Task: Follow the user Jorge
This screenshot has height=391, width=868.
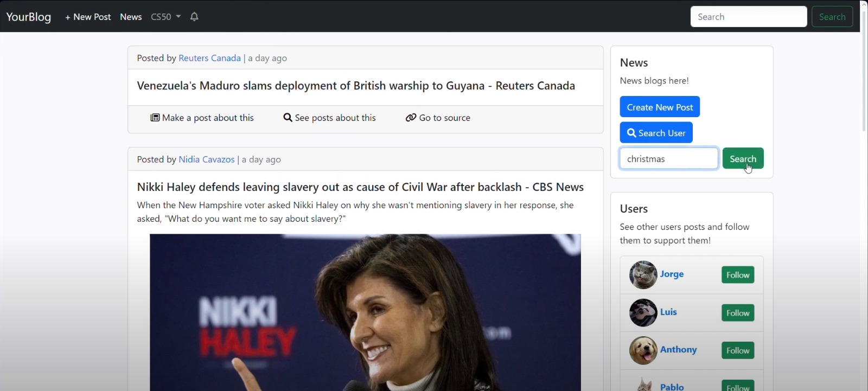Action: coord(737,275)
